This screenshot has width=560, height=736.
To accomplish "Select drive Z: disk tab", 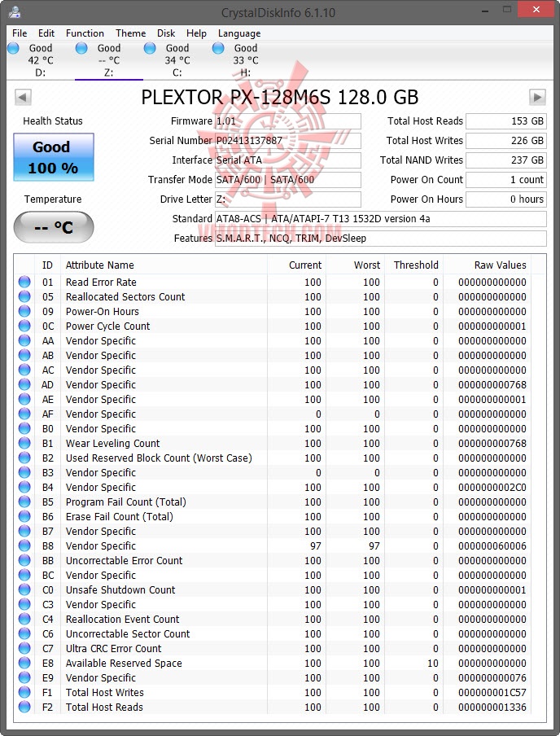I will coord(109,60).
